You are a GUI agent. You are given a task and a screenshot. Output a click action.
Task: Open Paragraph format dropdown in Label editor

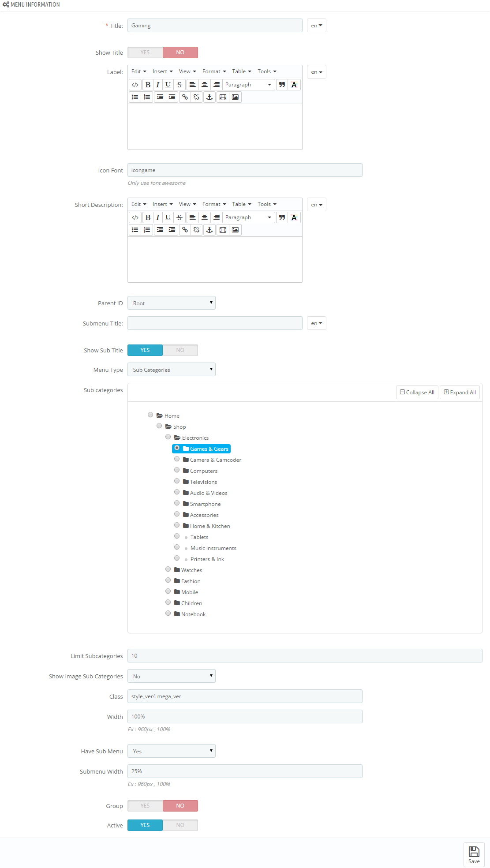click(248, 85)
